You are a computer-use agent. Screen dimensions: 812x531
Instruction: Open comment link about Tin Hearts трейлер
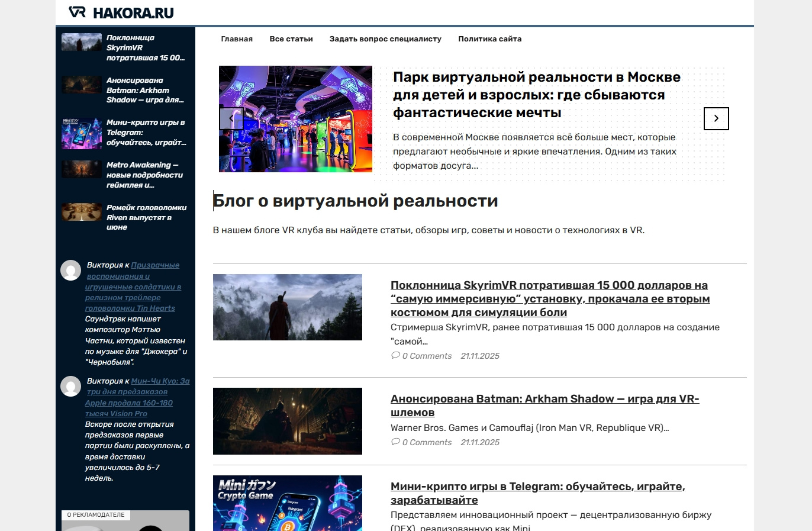(133, 287)
